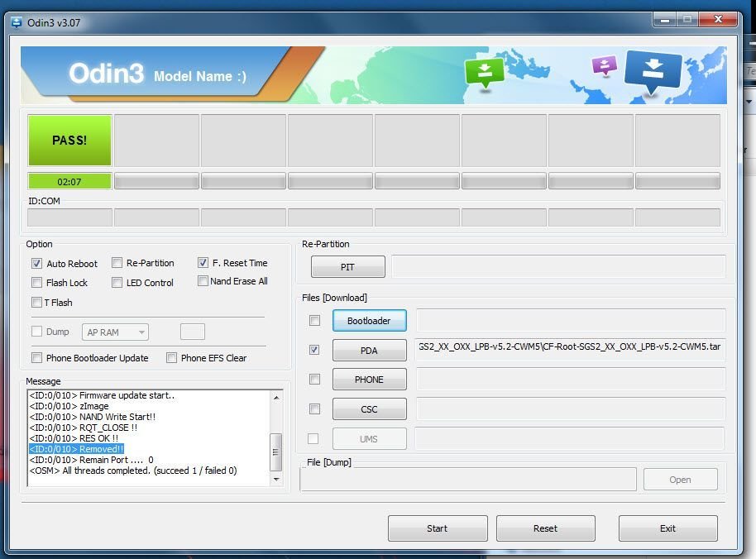Click the PHONE file button
Screen dimensions: 756x559
pos(370,380)
